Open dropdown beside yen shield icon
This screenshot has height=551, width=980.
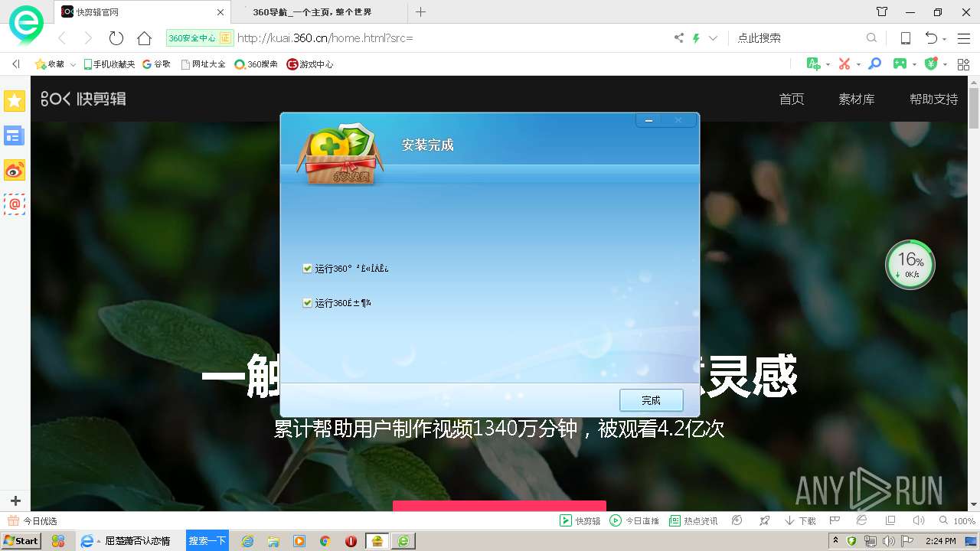coord(945,65)
